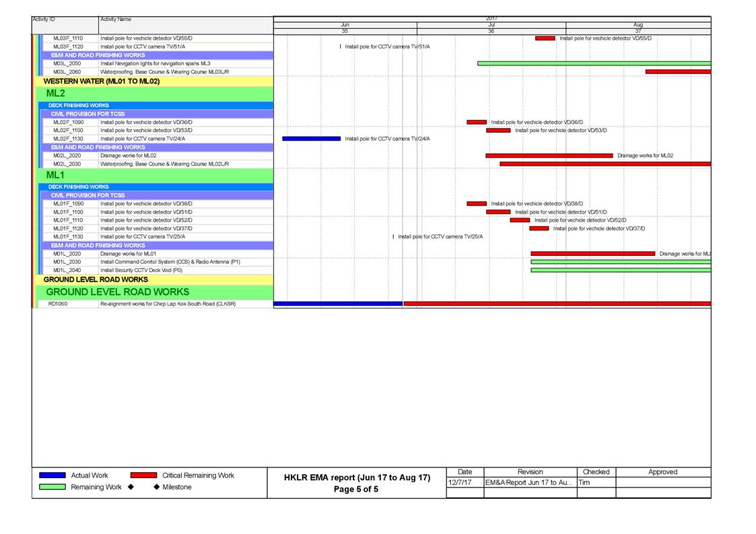Select the yellow GROUND LEVEL ROAD WORKS heading
Image resolution: width=756 pixels, height=534 pixels.
tap(96, 279)
